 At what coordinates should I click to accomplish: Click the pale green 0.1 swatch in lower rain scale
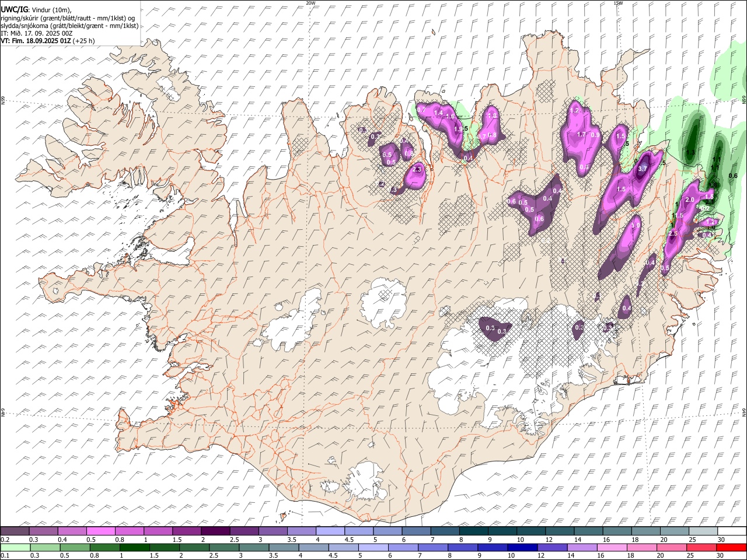click(16, 548)
